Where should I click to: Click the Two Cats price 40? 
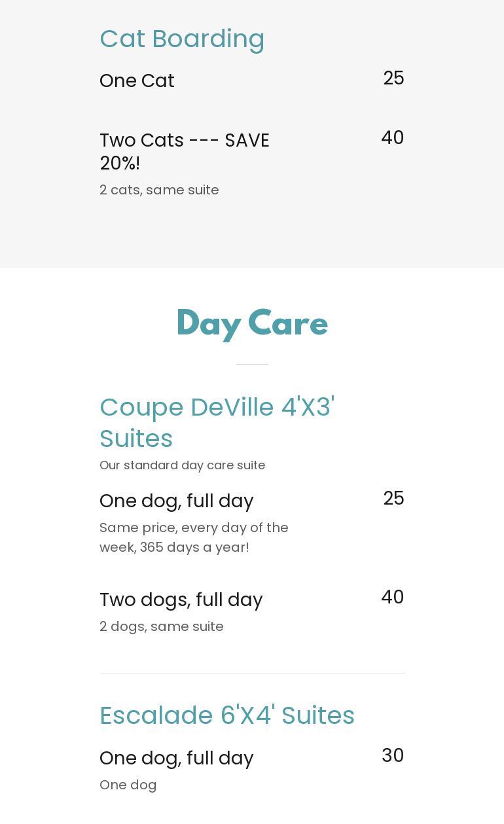point(392,137)
